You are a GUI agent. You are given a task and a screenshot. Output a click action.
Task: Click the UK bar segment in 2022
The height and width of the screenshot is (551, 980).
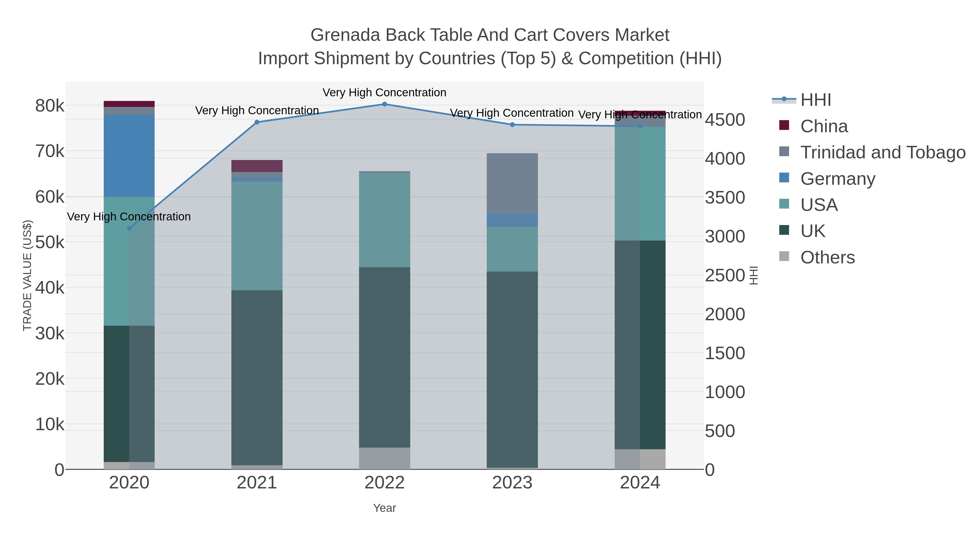(x=385, y=358)
